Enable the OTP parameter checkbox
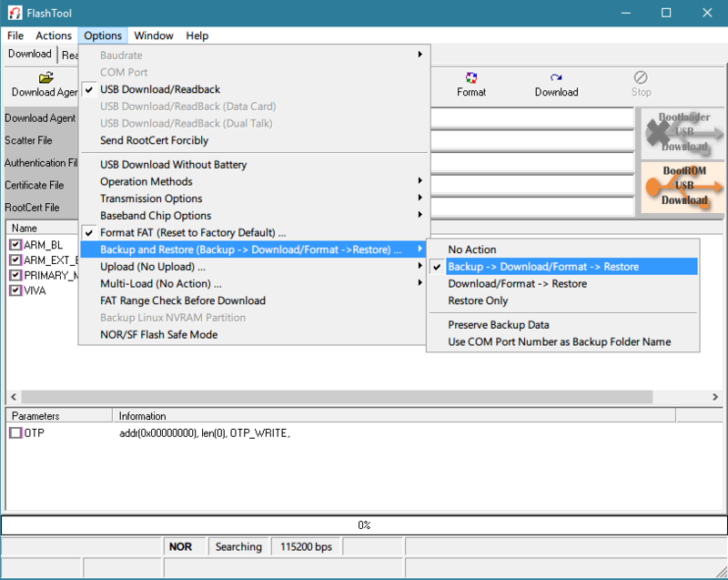This screenshot has width=728, height=580. 15,432
